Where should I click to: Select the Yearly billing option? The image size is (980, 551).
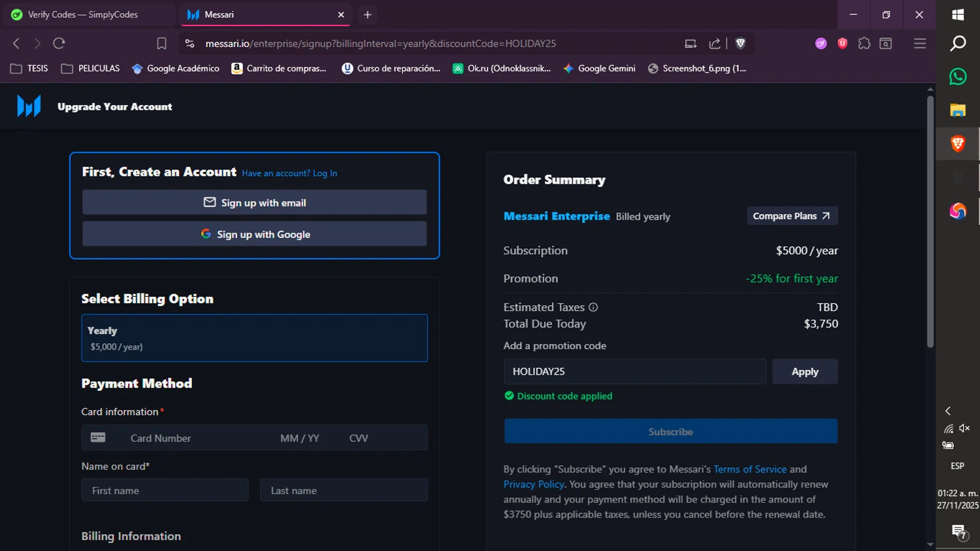(x=254, y=338)
